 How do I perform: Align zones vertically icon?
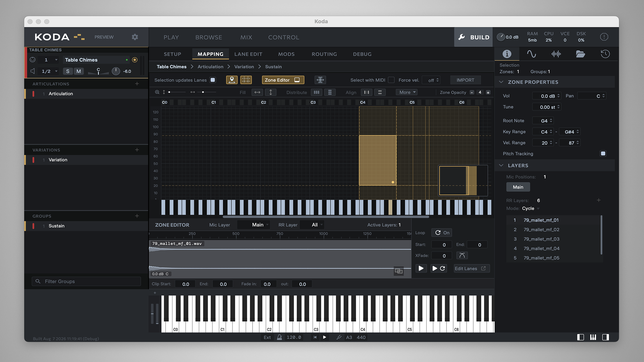pos(380,92)
